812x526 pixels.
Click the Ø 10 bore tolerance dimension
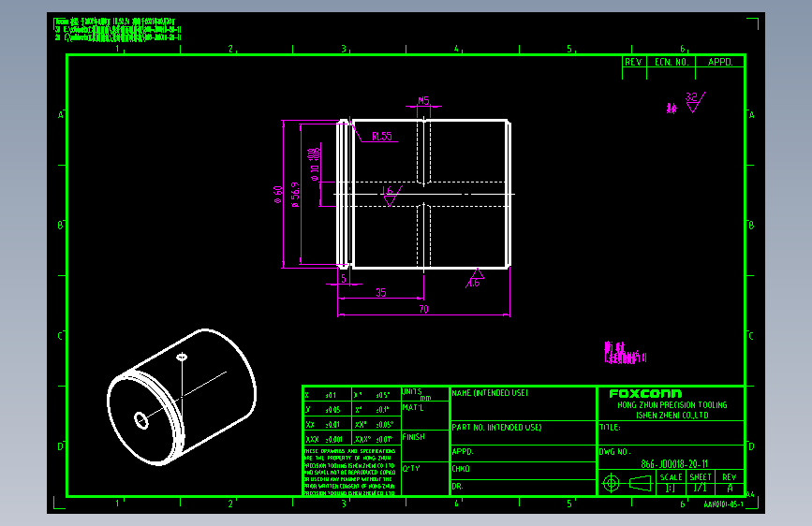pyautogui.click(x=315, y=165)
